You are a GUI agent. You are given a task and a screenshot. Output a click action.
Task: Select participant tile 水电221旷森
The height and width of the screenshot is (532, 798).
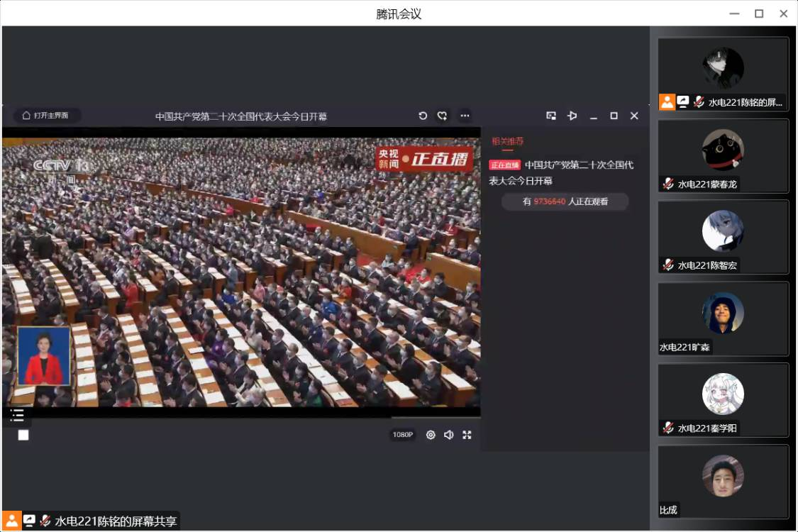pyautogui.click(x=724, y=318)
